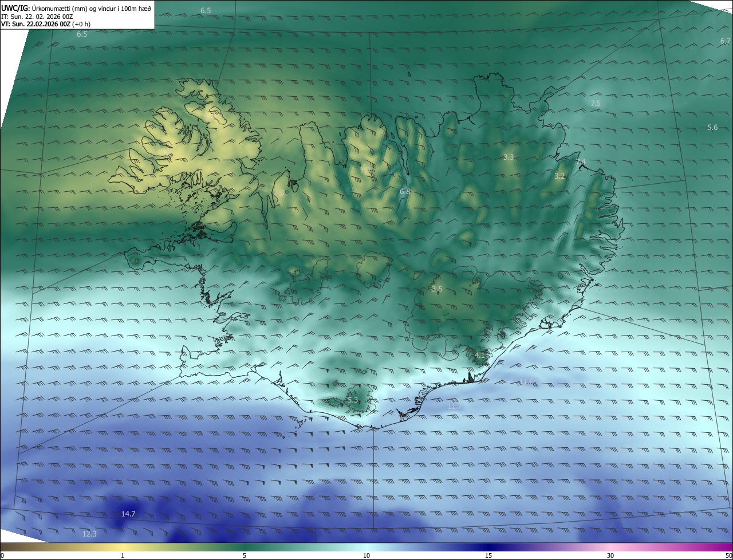Click the 6.7 value label
733x560 pixels.
[725, 41]
